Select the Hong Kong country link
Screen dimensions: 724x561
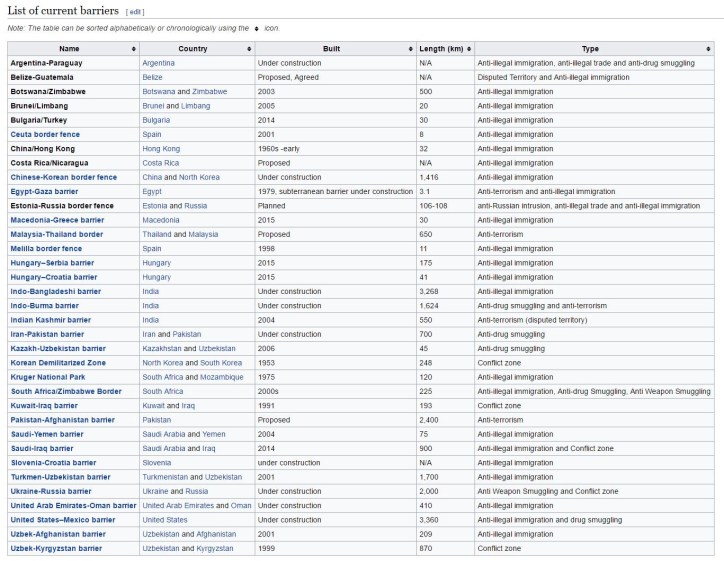tap(161, 148)
